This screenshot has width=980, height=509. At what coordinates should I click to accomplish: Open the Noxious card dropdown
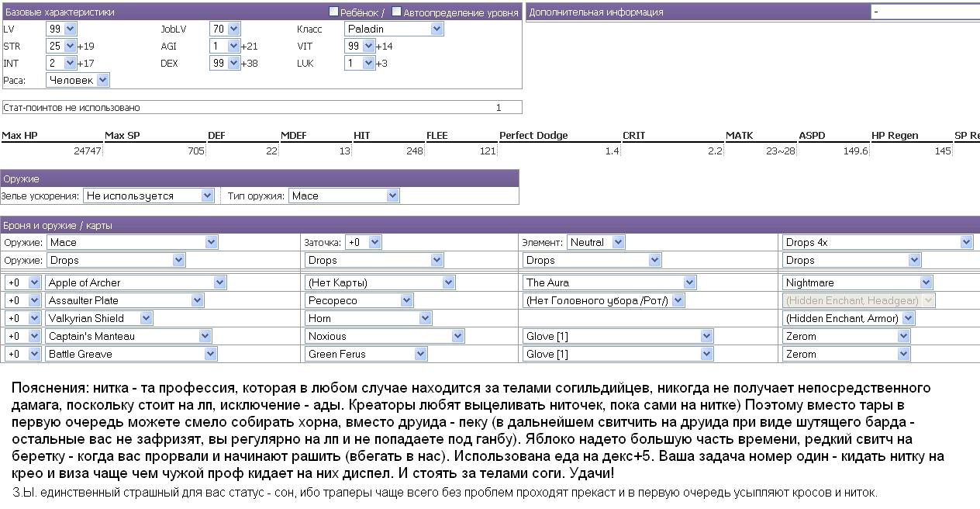click(385, 336)
